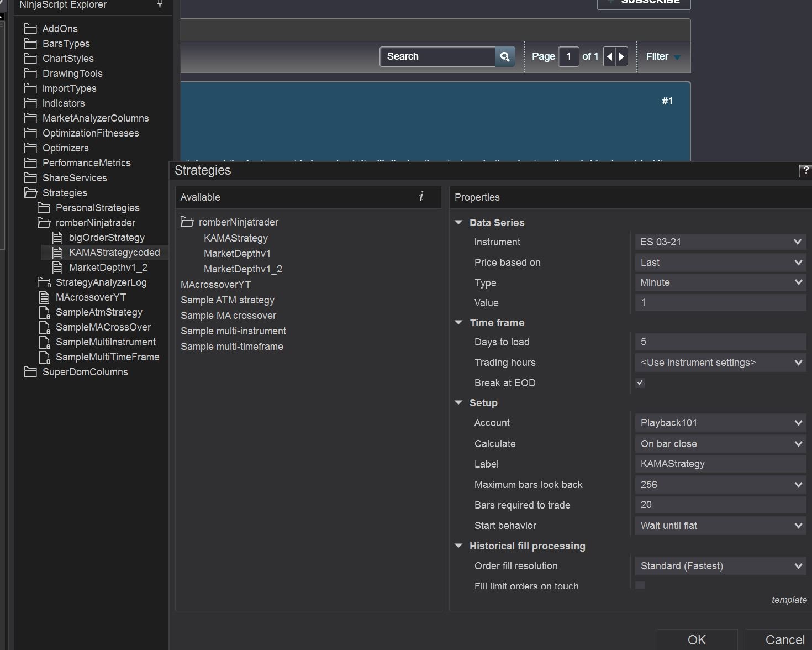Select the bigOrderStrategy script file
Screen dimensions: 812x650
point(106,238)
